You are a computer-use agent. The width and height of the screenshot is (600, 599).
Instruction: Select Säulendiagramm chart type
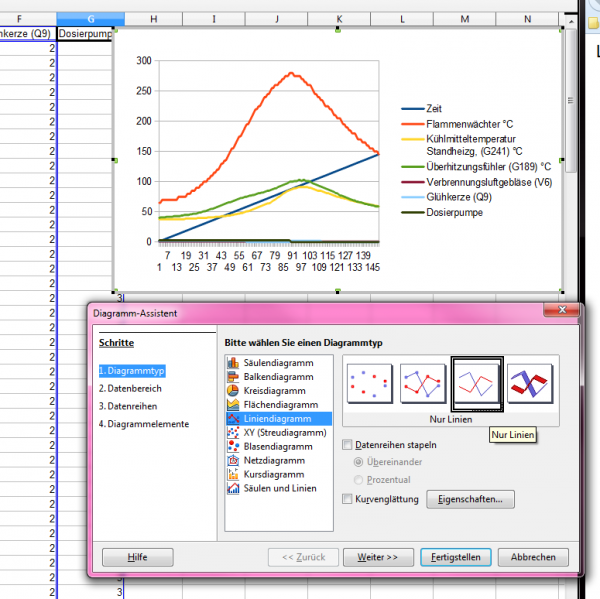279,362
